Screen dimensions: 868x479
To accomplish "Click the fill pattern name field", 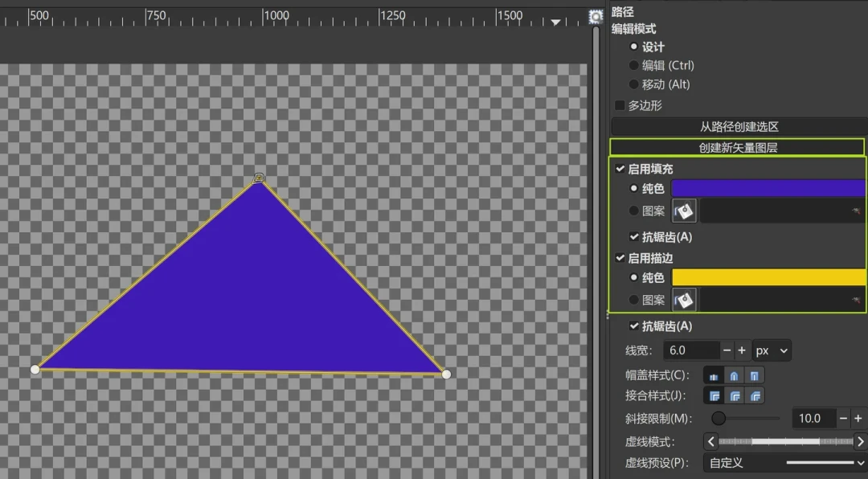I will [782, 211].
